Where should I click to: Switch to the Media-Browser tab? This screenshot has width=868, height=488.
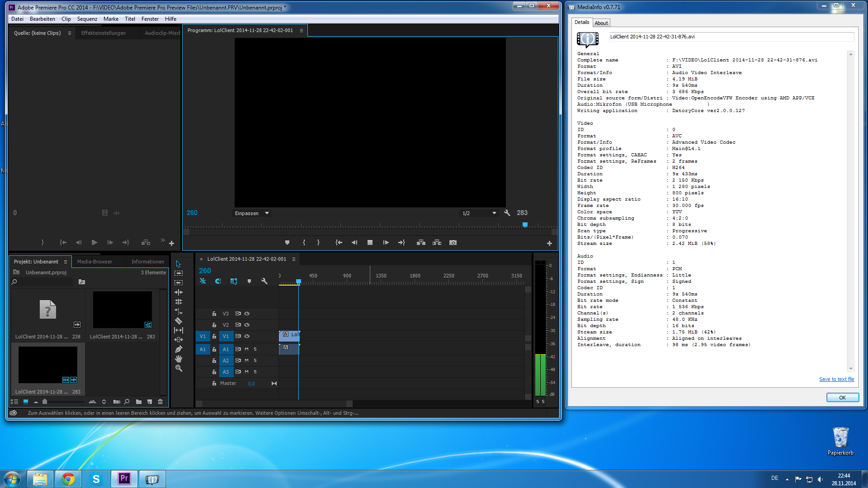point(94,262)
